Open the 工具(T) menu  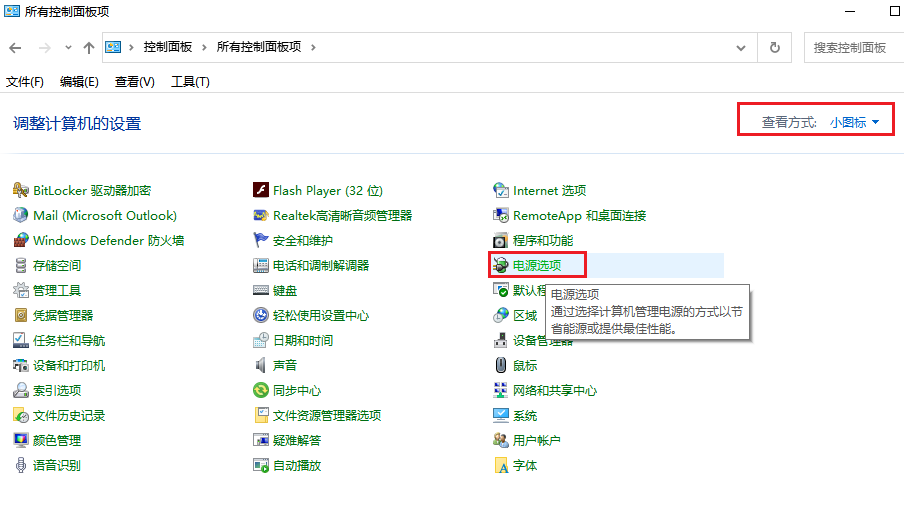point(190,82)
